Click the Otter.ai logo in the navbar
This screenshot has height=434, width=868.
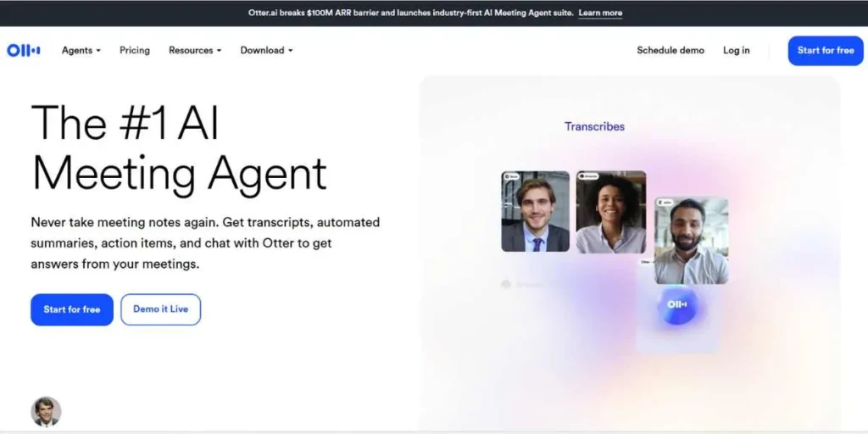click(x=23, y=50)
